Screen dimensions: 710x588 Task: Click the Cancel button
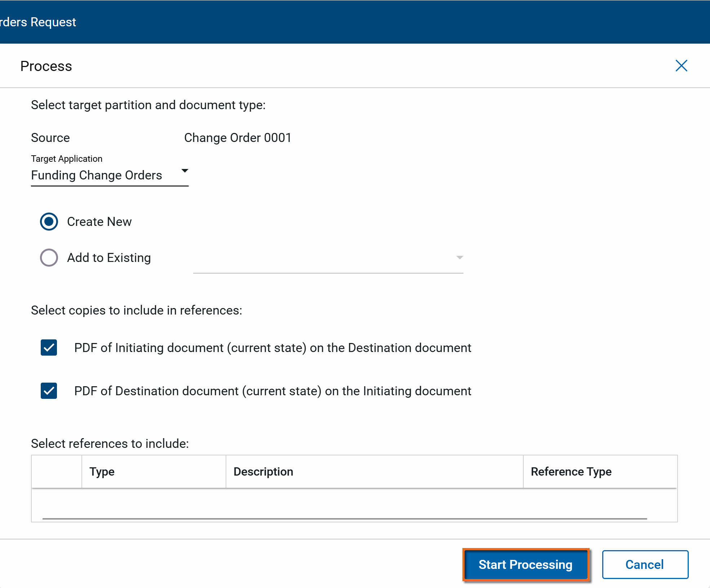click(x=645, y=565)
